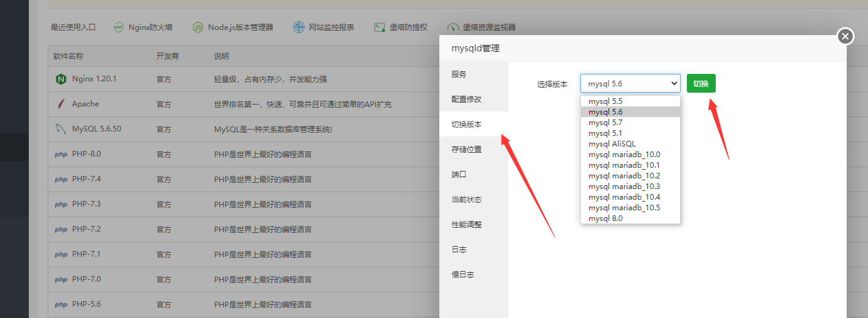Screen dimensions: 868x318
Task: Click the 说明 column header
Action: (221, 56)
